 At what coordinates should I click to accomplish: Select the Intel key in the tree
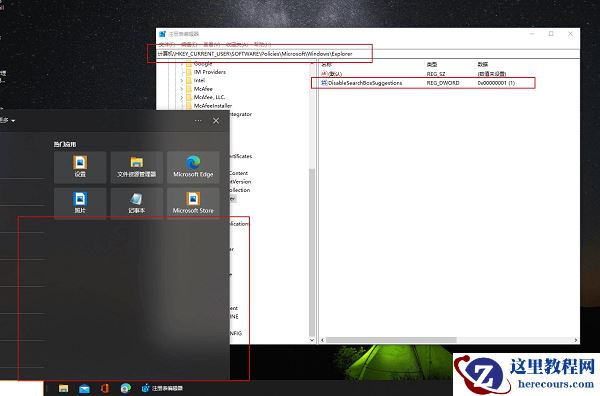[199, 80]
